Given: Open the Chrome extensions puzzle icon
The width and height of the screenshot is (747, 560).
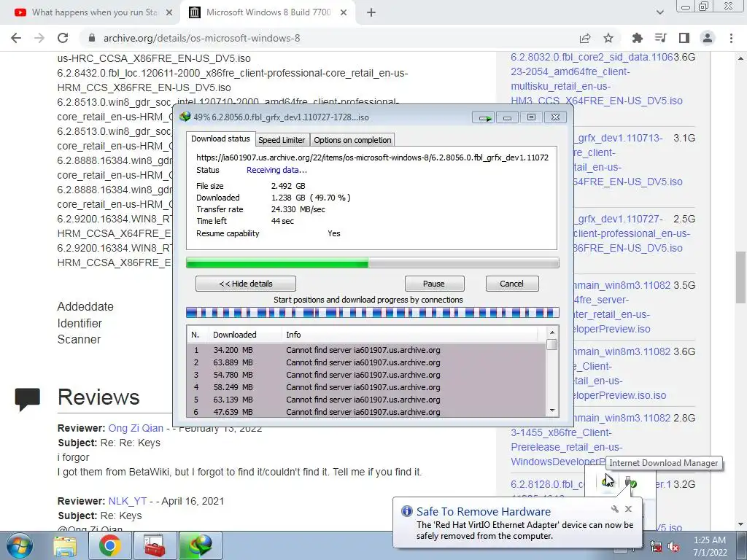Looking at the screenshot, I should click(637, 38).
